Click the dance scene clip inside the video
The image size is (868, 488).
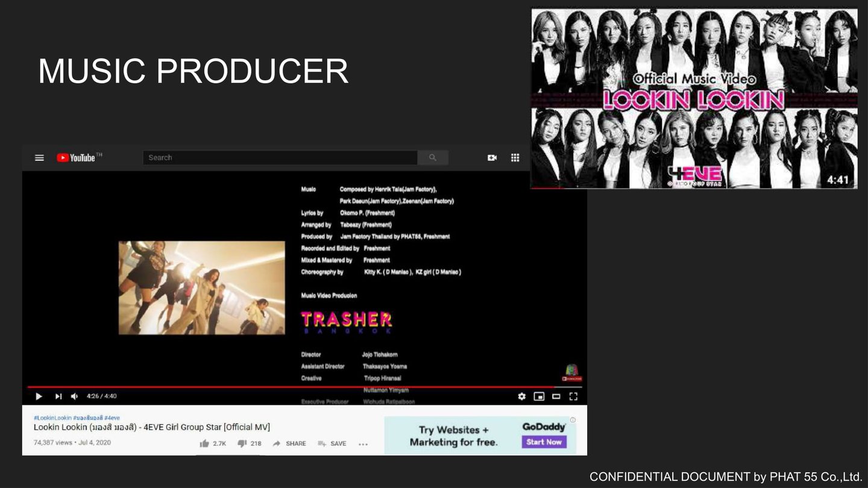pos(202,288)
